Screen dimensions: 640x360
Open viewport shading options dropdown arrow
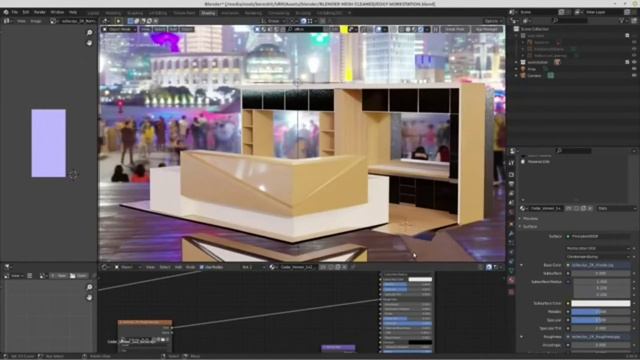[427, 29]
